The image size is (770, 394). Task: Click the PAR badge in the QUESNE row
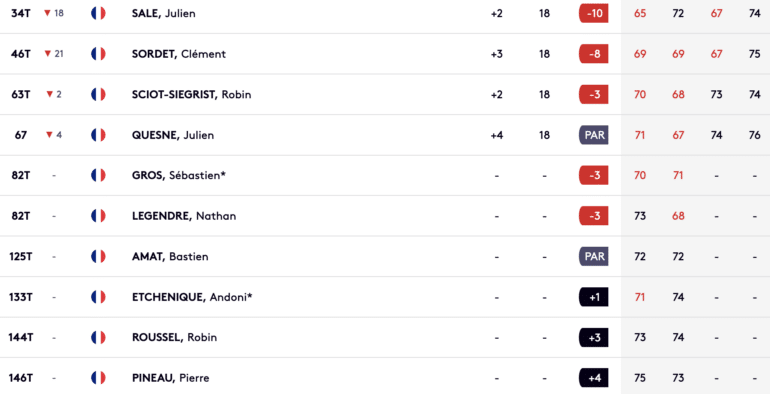pos(594,135)
